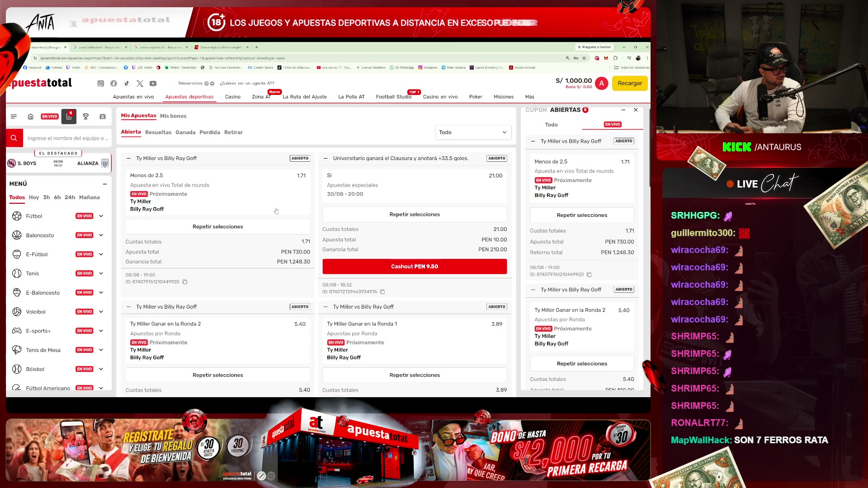Viewport: 868px width, 488px height.
Task: Open the X (Twitter) icon in site header
Action: [x=140, y=84]
